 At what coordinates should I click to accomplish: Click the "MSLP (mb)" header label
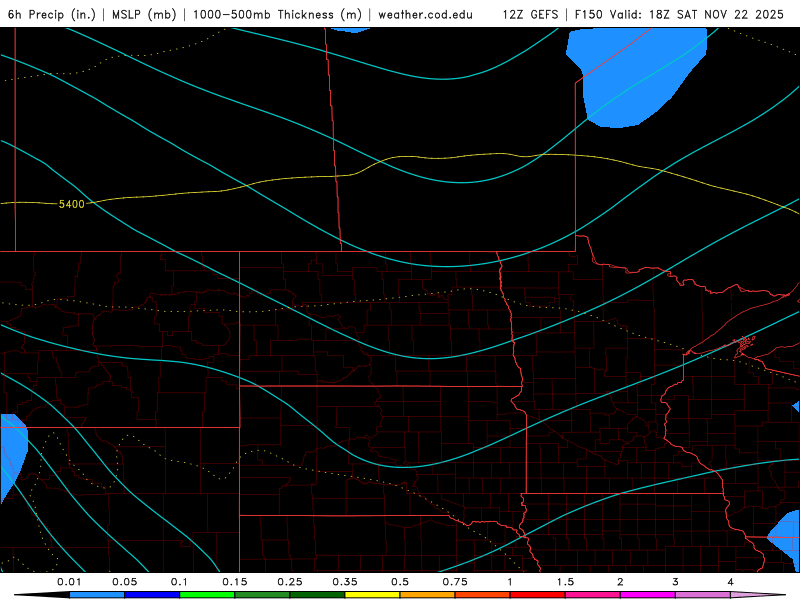(x=144, y=14)
